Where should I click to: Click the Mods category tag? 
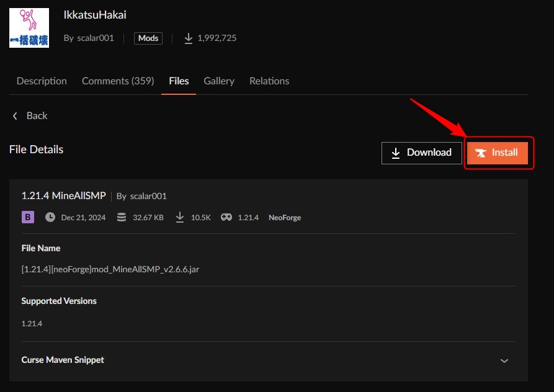tap(148, 38)
